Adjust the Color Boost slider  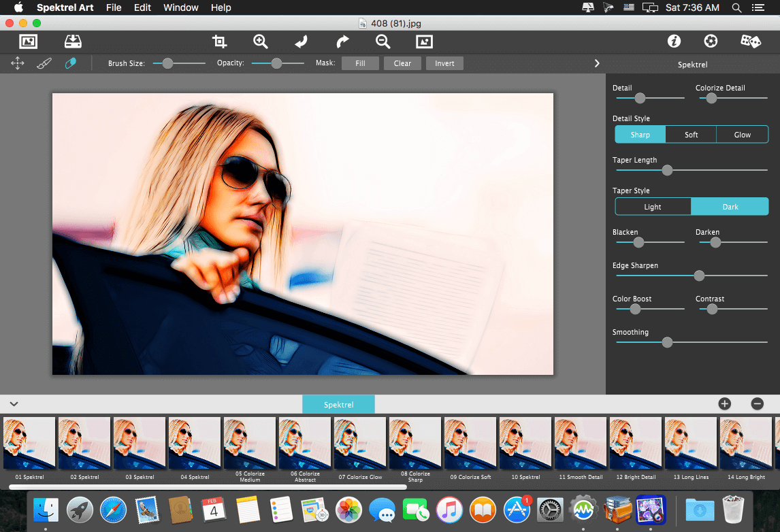pos(635,309)
